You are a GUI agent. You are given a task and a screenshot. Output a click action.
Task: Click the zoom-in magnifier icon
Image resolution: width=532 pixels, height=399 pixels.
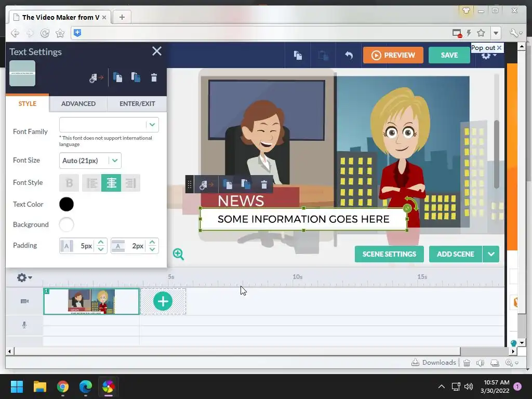(178, 254)
